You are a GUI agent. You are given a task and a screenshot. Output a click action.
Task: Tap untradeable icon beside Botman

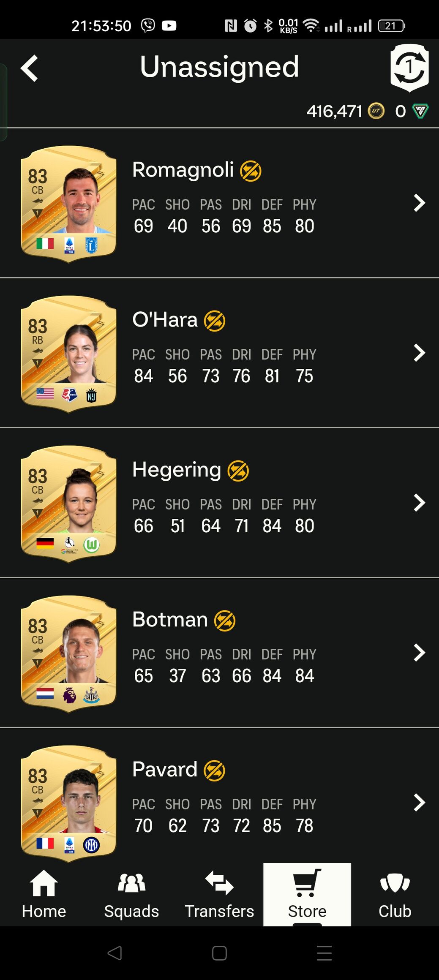click(225, 621)
